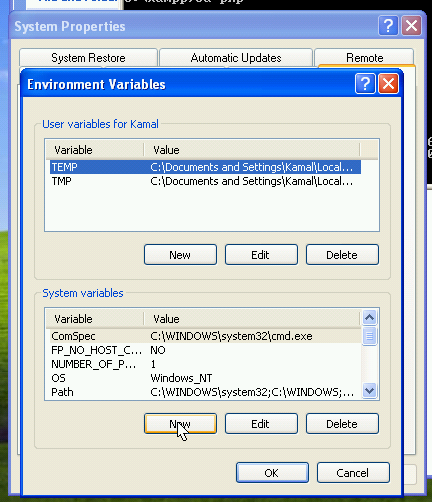Image resolution: width=432 pixels, height=502 pixels.
Task: Select the Remote tab
Action: point(364,58)
